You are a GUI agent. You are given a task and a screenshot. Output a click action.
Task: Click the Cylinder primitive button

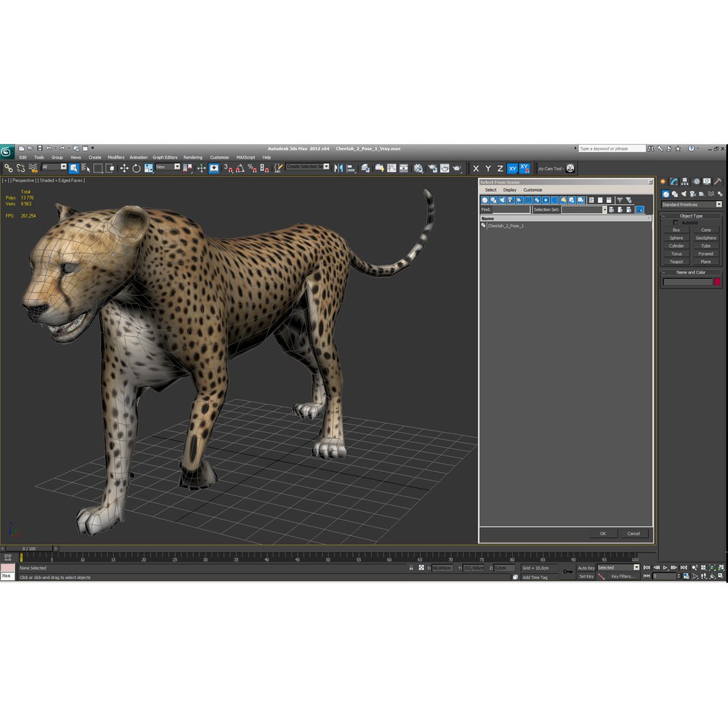coord(677,246)
